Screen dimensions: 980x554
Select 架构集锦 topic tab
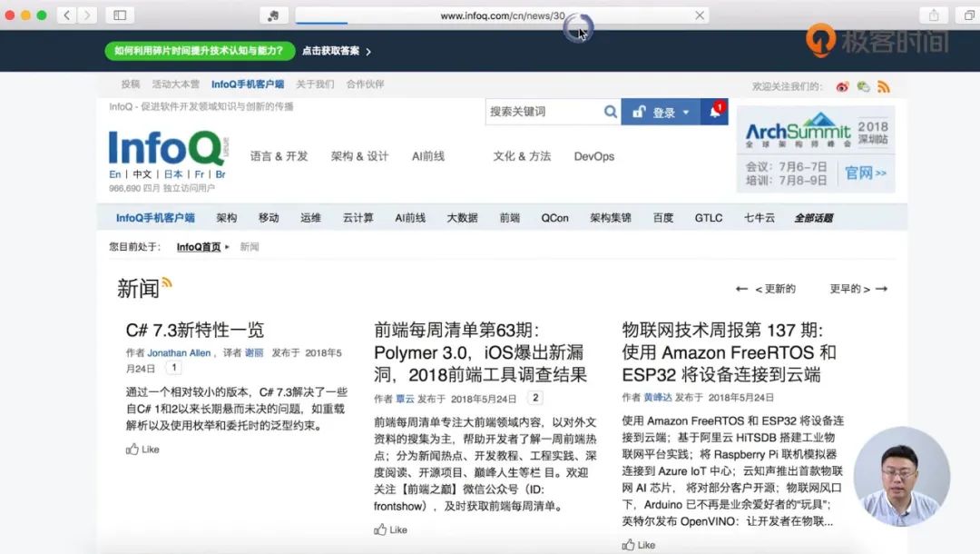tap(610, 218)
